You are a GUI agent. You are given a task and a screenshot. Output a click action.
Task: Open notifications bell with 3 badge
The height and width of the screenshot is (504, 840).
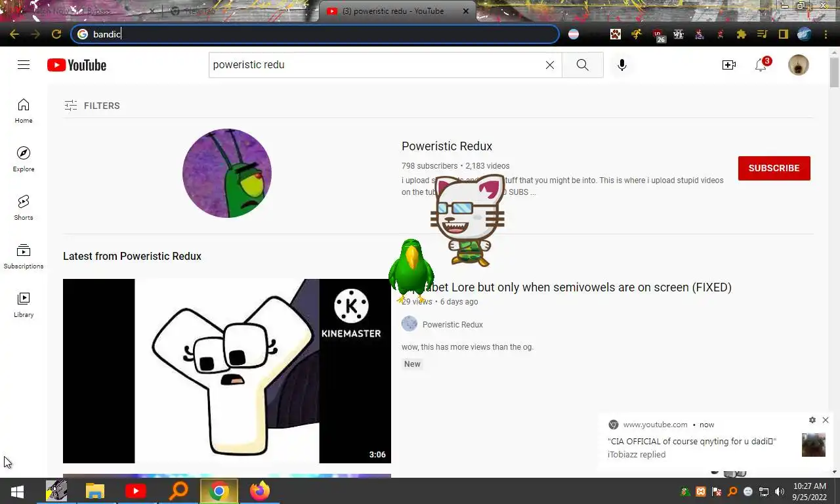(761, 65)
